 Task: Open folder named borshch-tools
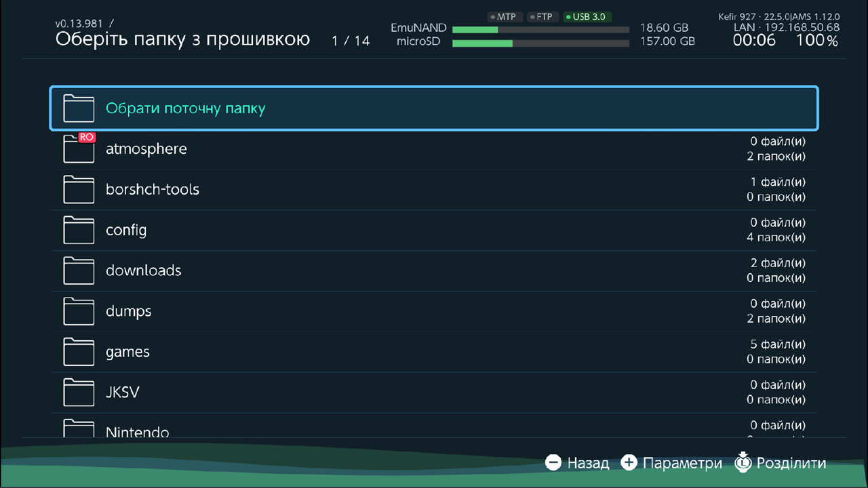[x=434, y=190]
